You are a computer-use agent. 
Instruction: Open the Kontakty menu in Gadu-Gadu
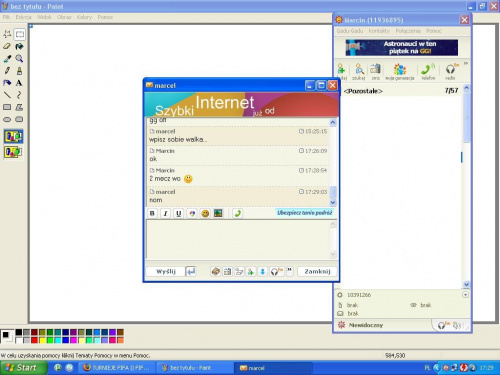(379, 31)
